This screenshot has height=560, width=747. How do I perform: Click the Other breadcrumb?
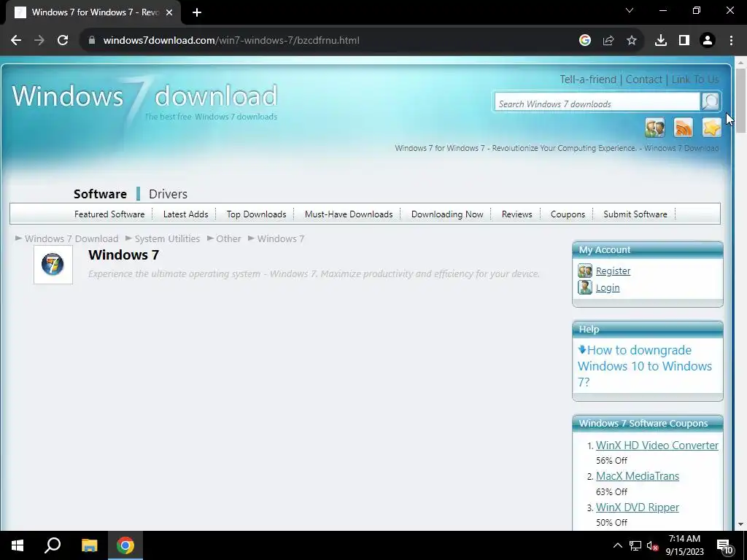(228, 238)
